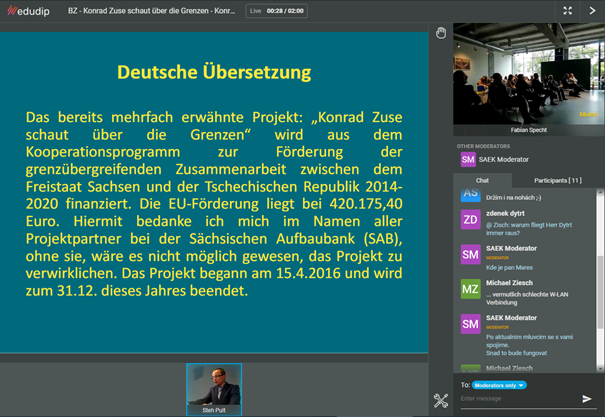Switch to the Chat tab
Image resolution: width=605 pixels, height=417 pixels.
pyautogui.click(x=482, y=180)
